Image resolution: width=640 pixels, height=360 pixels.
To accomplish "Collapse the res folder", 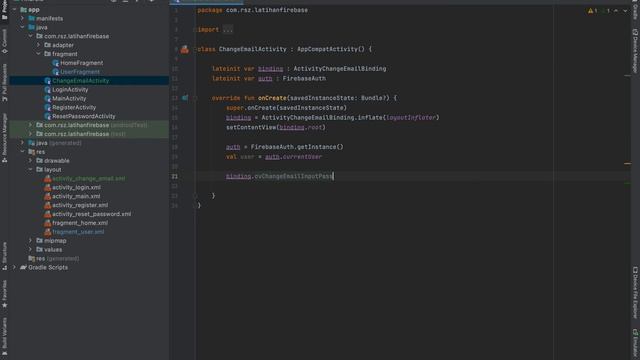I will pyautogui.click(x=22, y=152).
